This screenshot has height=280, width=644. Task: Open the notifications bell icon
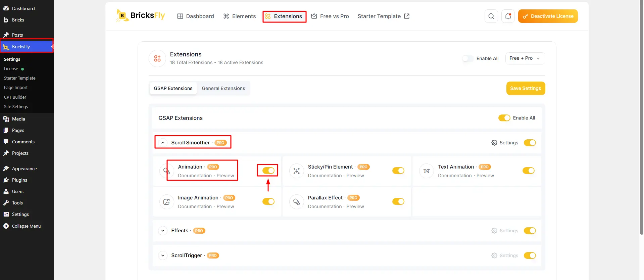coord(508,16)
